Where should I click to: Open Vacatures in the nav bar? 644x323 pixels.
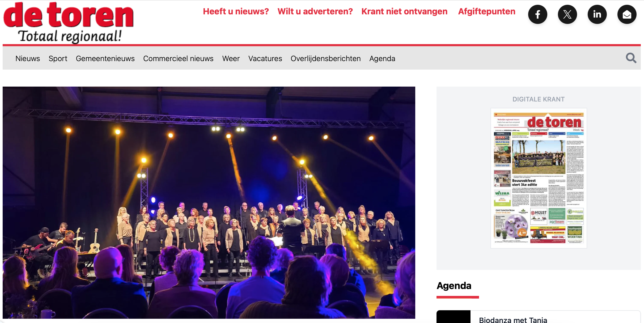coord(265,58)
